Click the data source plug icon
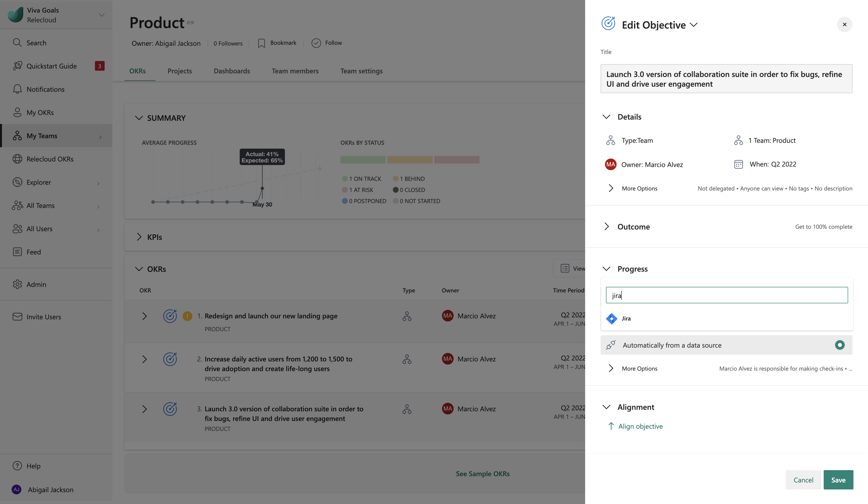This screenshot has height=504, width=868. tap(611, 345)
